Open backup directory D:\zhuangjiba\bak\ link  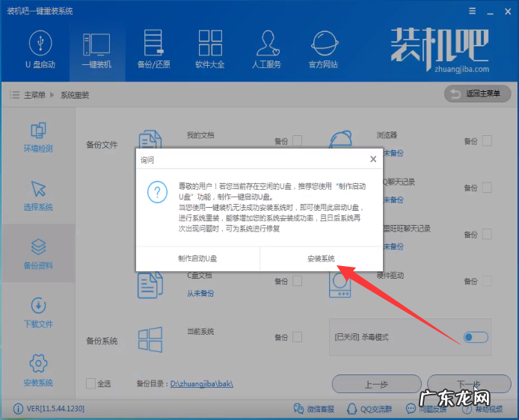[202, 384]
